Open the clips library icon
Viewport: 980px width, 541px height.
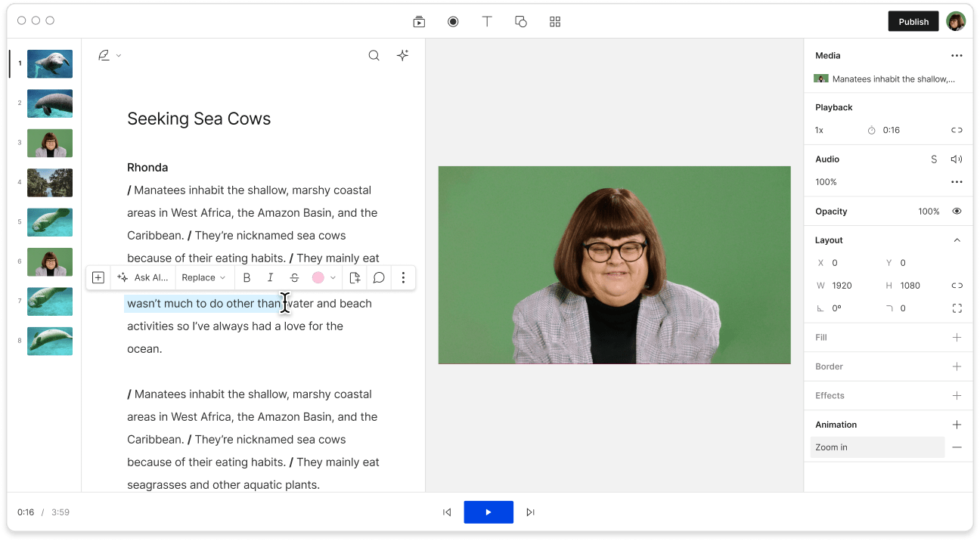(x=419, y=21)
